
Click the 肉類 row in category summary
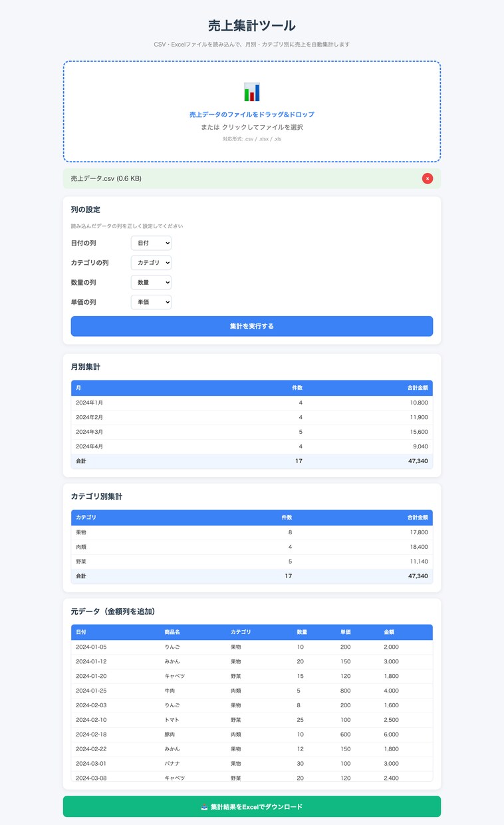click(x=252, y=547)
